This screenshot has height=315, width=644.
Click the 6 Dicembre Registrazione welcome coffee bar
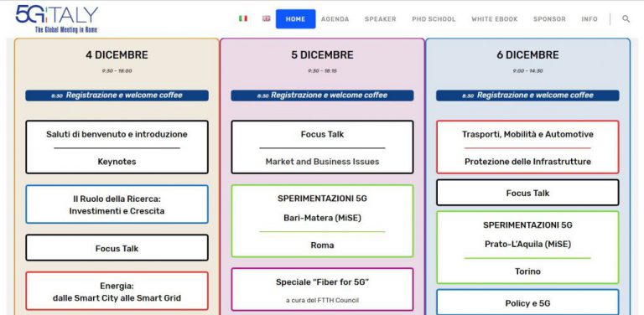click(x=527, y=96)
